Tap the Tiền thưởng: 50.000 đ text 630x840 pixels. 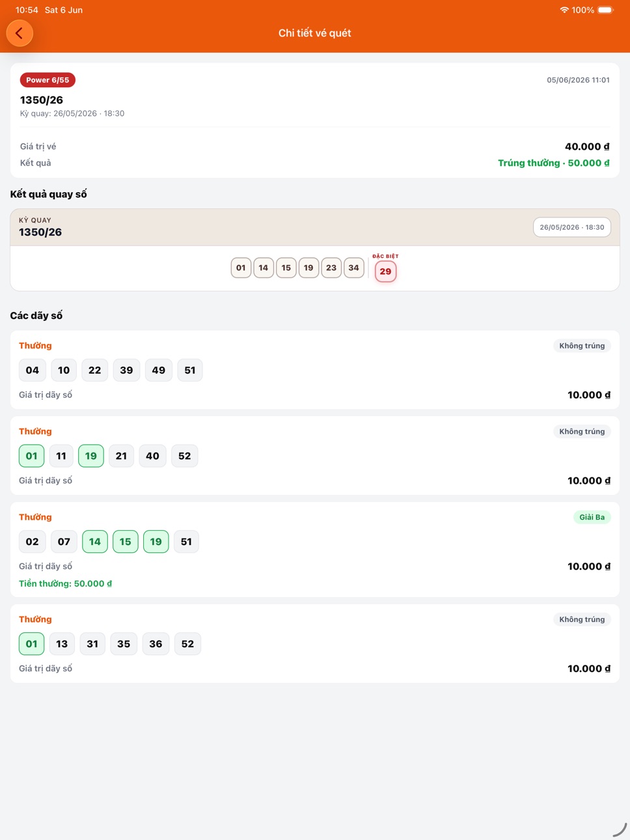(65, 583)
